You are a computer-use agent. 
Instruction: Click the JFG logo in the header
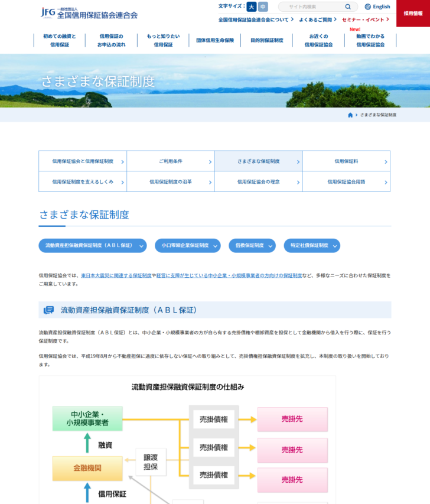pyautogui.click(x=89, y=13)
